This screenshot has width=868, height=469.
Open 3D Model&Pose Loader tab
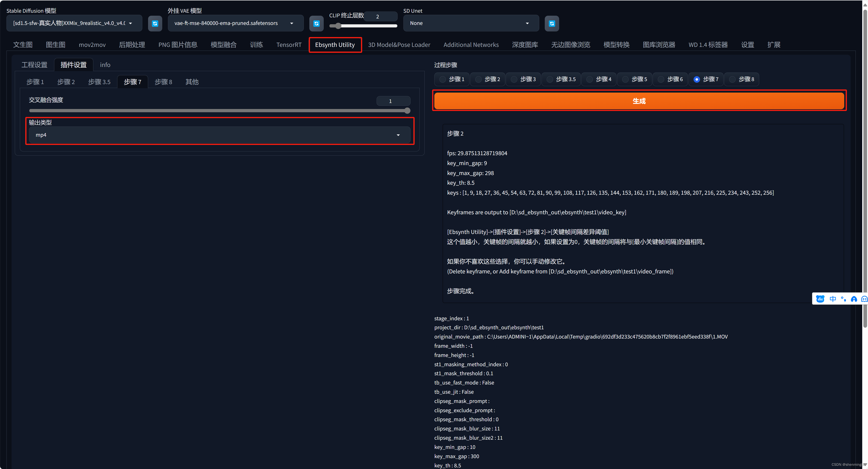click(399, 45)
